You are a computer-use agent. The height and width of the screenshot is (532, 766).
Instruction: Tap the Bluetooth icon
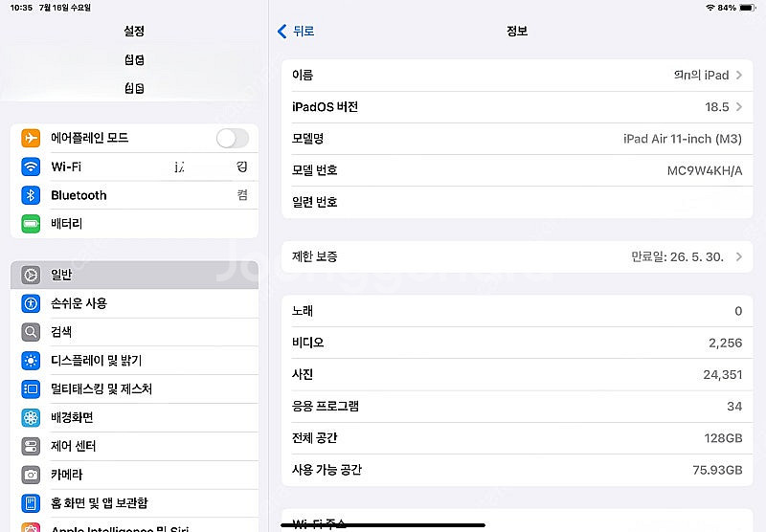tap(31, 195)
